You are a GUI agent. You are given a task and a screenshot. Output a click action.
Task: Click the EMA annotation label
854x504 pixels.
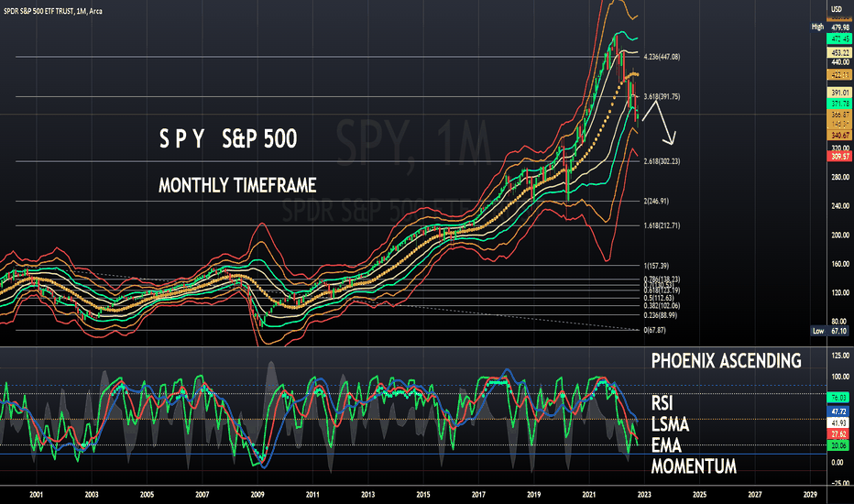(666, 445)
